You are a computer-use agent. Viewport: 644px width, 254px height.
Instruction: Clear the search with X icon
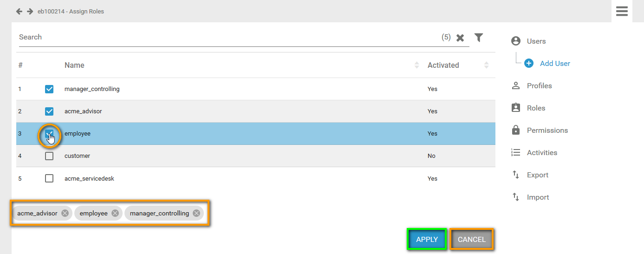(460, 38)
